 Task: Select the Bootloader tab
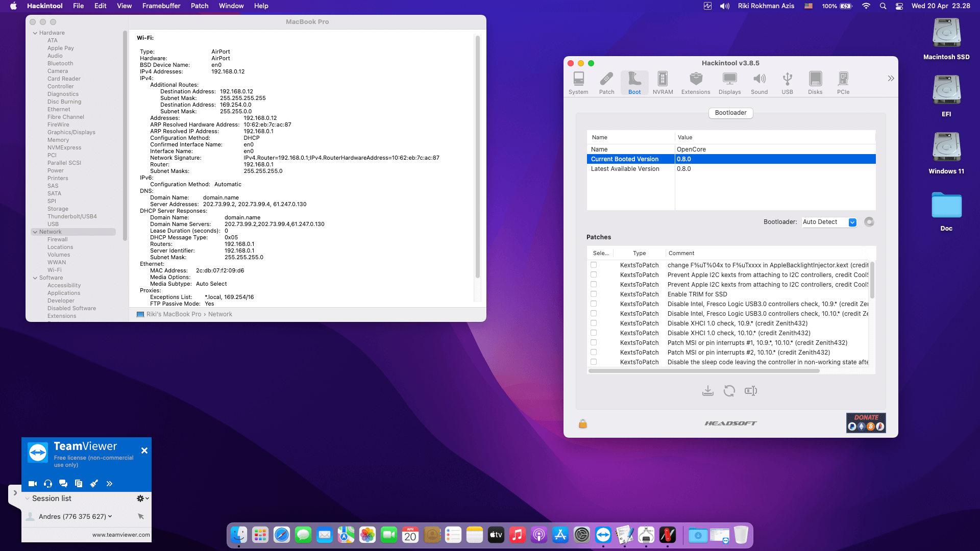pyautogui.click(x=730, y=113)
